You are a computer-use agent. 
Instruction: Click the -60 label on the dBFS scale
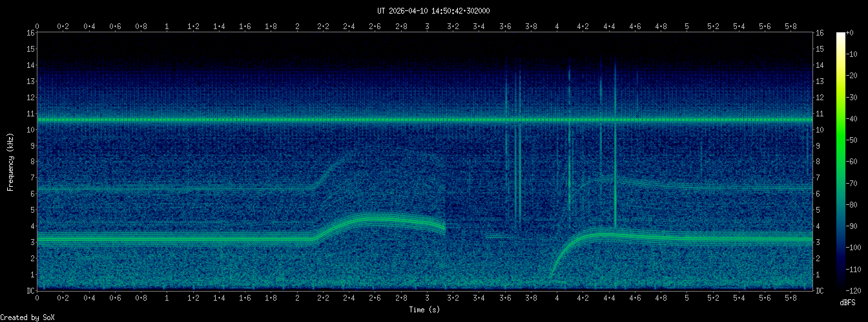(853, 162)
